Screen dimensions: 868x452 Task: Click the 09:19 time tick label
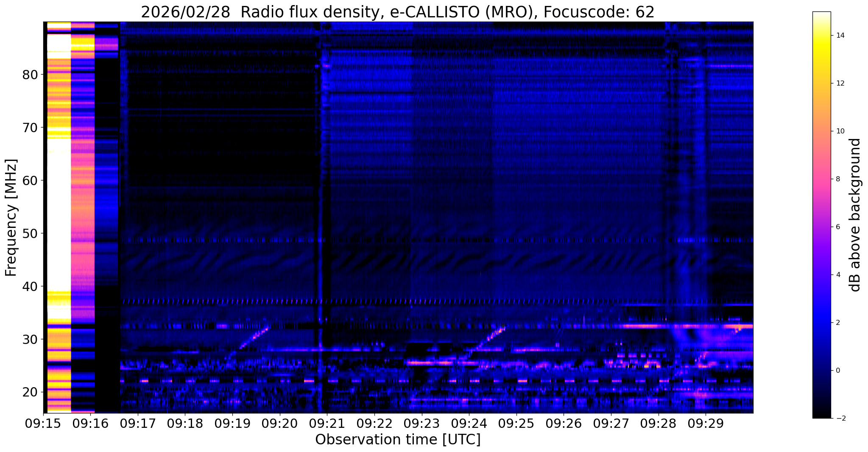pyautogui.click(x=232, y=424)
